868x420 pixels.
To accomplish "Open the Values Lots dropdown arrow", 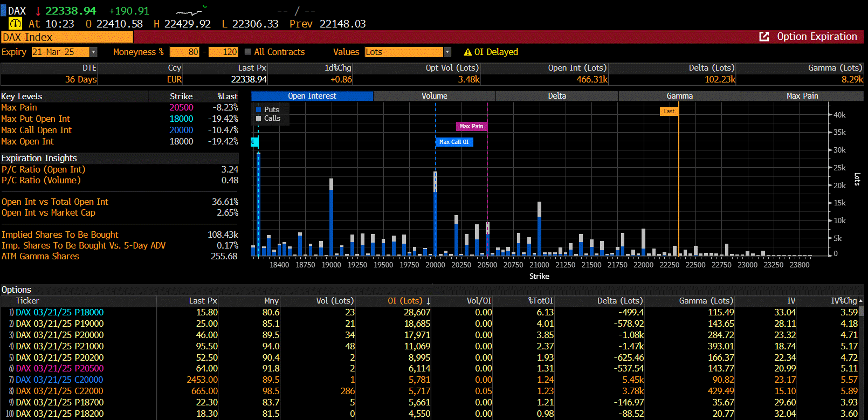I will tap(447, 52).
